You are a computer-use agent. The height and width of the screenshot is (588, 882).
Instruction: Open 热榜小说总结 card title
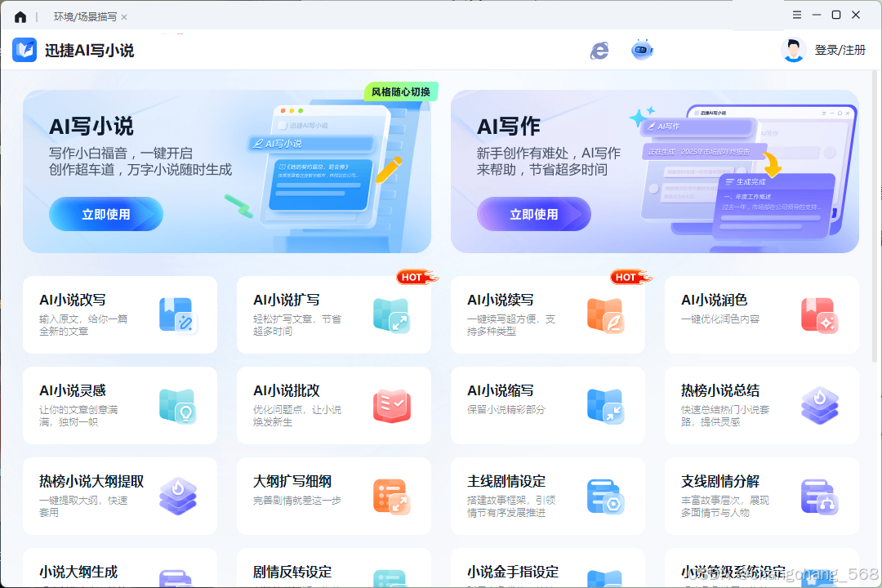pos(720,390)
